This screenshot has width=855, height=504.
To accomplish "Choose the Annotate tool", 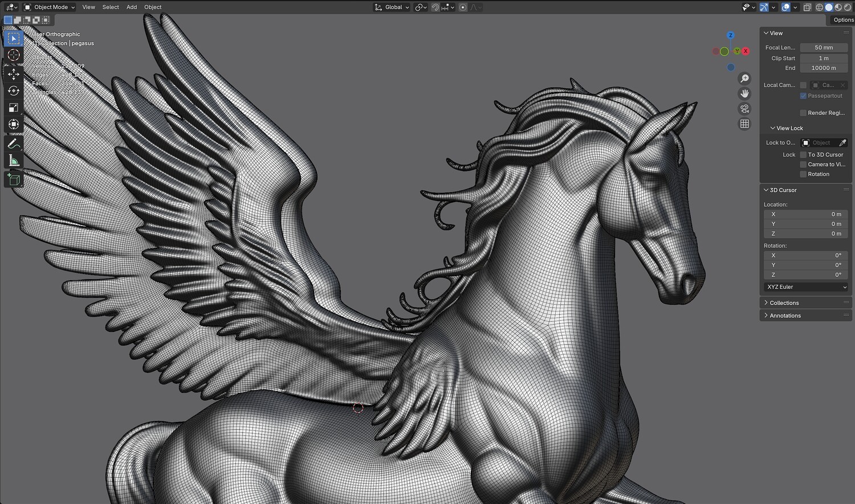I will (14, 144).
